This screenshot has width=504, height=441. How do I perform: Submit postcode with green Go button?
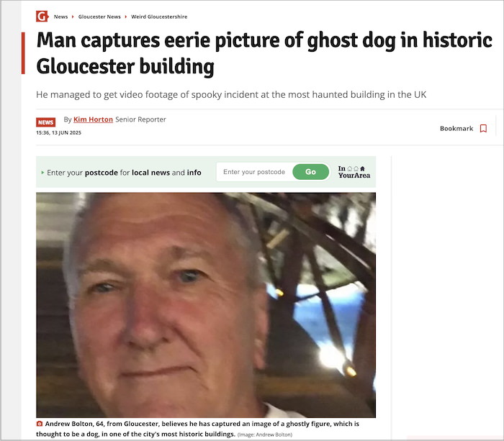310,172
